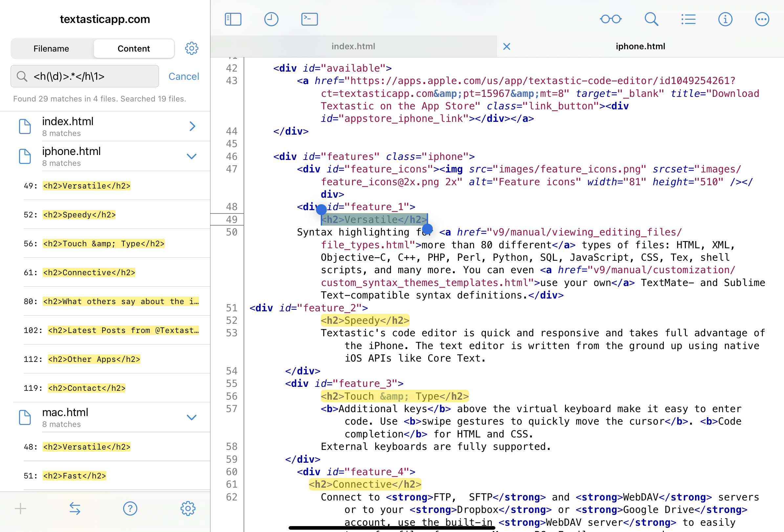Image resolution: width=784 pixels, height=532 pixels.
Task: Open recent files clock icon
Action: [271, 19]
